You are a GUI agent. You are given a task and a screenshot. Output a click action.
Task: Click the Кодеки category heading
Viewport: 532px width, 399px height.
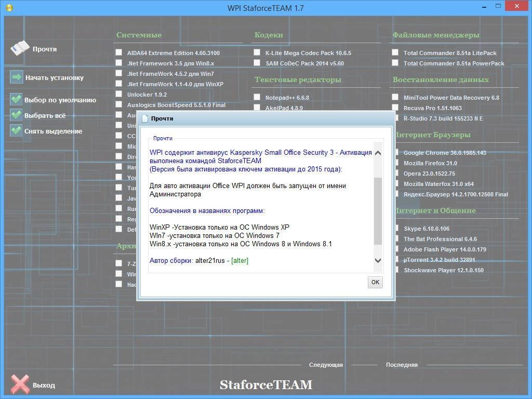(269, 35)
